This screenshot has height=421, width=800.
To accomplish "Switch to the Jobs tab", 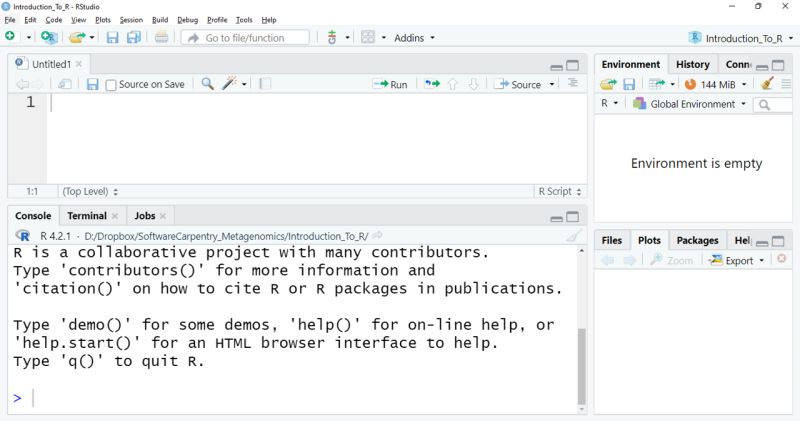I will (x=144, y=216).
